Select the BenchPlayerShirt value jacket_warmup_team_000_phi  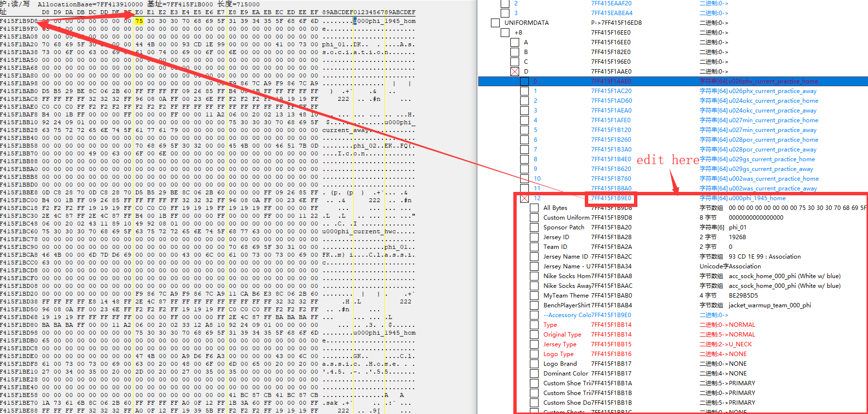point(770,305)
